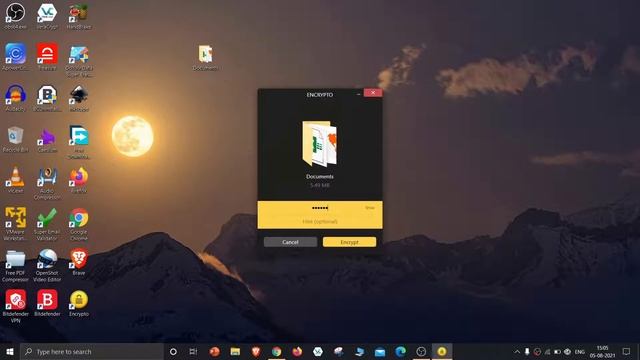Switch to OBS Studio on the taskbar
Screen dimensions: 640x360
421,351
